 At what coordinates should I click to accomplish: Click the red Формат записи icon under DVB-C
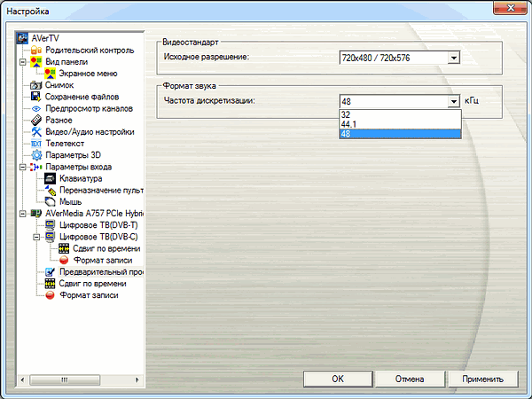coord(64,260)
